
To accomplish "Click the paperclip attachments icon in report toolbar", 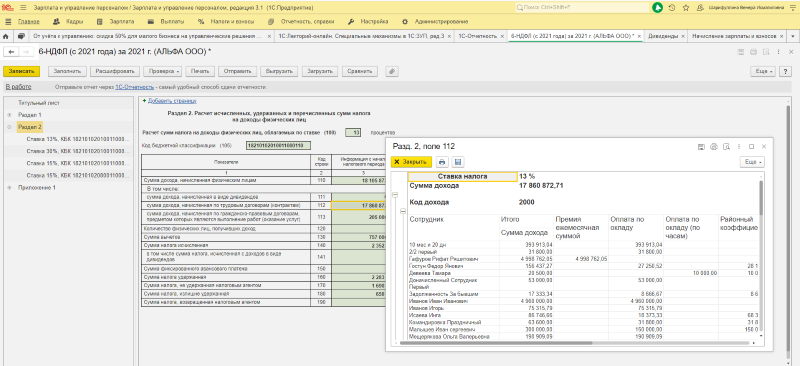I will pyautogui.click(x=392, y=71).
